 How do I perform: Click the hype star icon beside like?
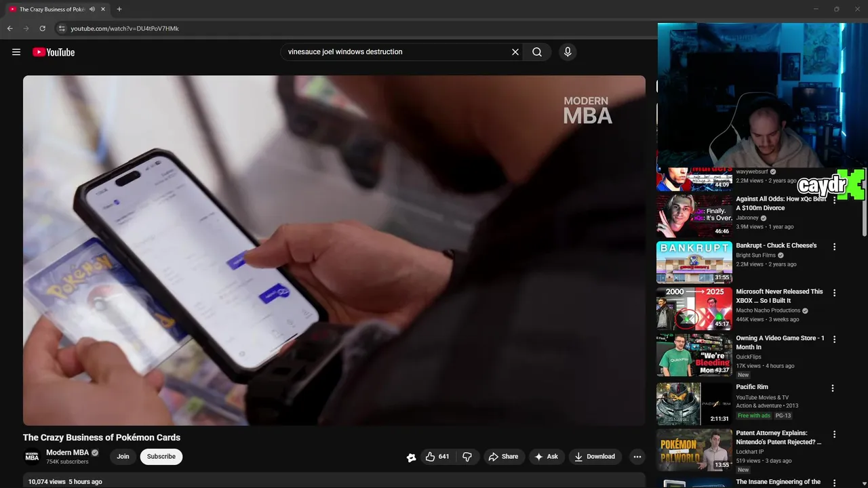pyautogui.click(x=411, y=457)
